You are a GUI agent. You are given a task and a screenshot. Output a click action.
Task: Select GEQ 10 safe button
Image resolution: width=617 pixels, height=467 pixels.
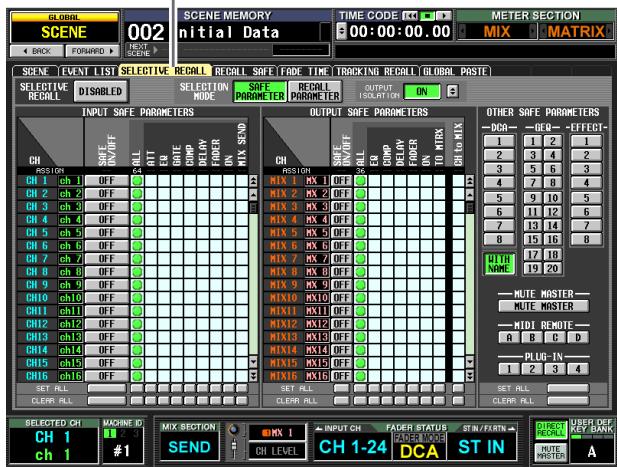click(x=552, y=198)
